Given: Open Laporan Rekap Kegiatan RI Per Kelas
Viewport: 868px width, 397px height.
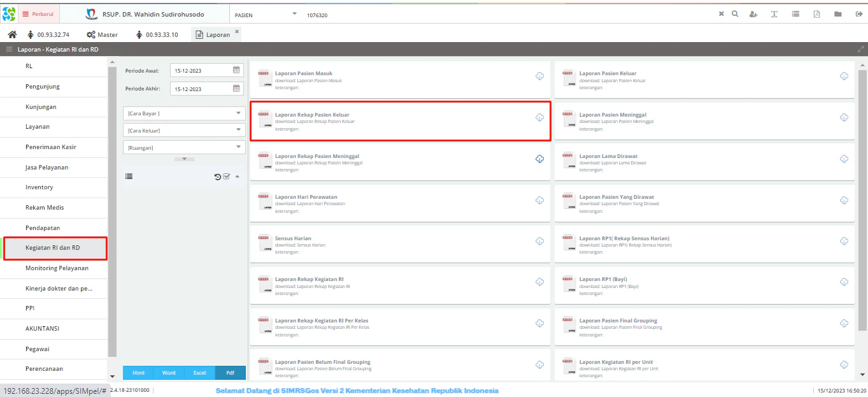Looking at the screenshot, I should coord(400,326).
